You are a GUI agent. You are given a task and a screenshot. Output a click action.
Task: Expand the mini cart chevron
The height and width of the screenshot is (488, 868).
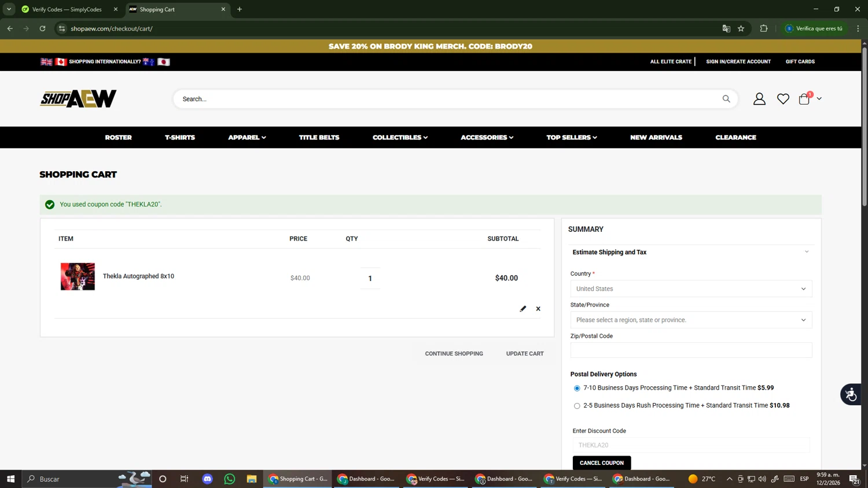pos(819,99)
